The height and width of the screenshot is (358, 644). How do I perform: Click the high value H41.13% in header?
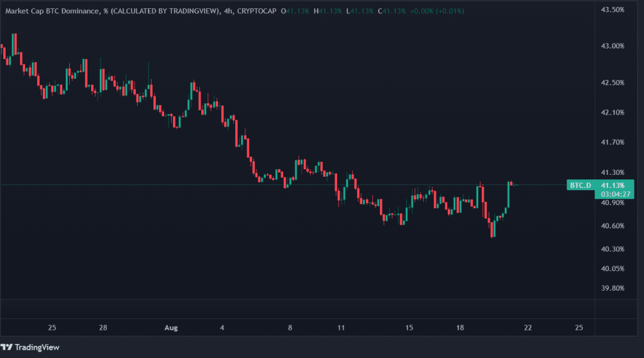(x=328, y=11)
